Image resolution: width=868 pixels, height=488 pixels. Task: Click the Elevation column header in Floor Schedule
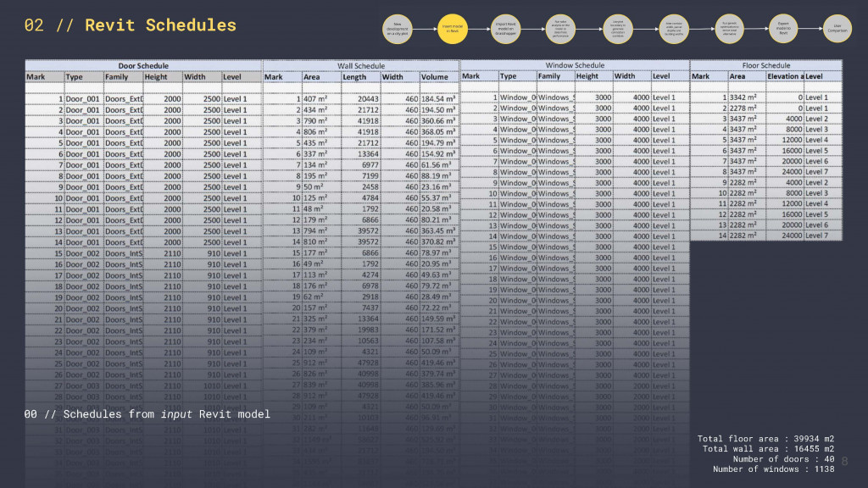[785, 76]
